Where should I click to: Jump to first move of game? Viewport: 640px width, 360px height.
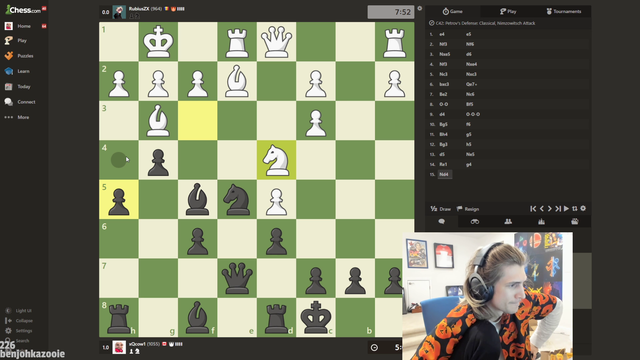point(533,209)
